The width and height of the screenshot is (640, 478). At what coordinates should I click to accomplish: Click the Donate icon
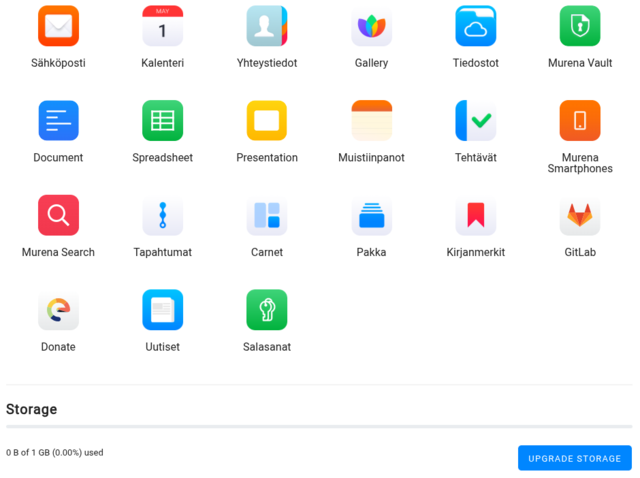tap(58, 310)
